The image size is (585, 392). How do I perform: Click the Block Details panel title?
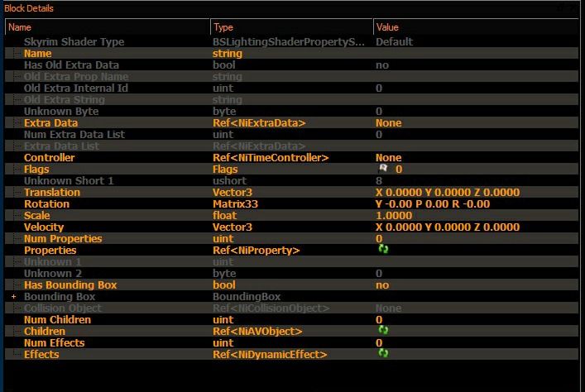tap(29, 8)
